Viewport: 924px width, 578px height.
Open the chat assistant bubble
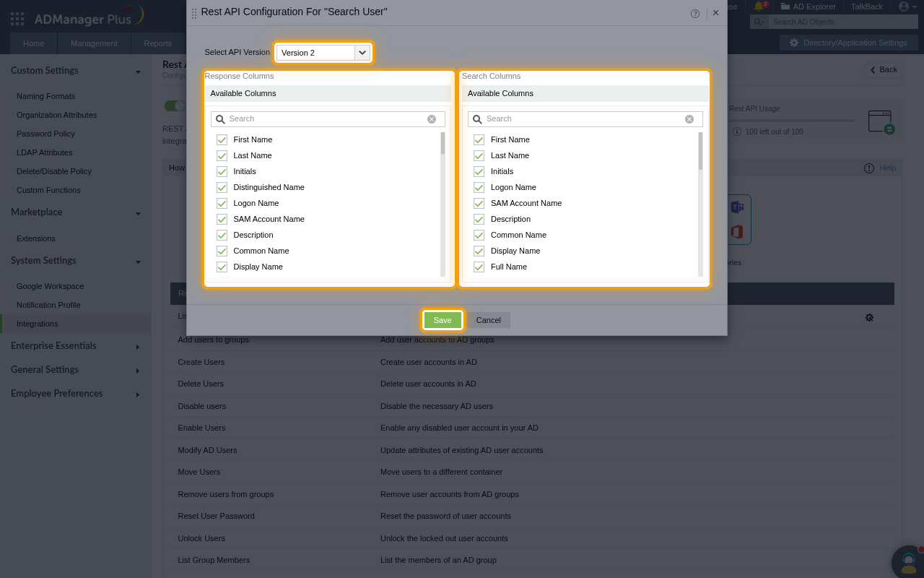909,563
